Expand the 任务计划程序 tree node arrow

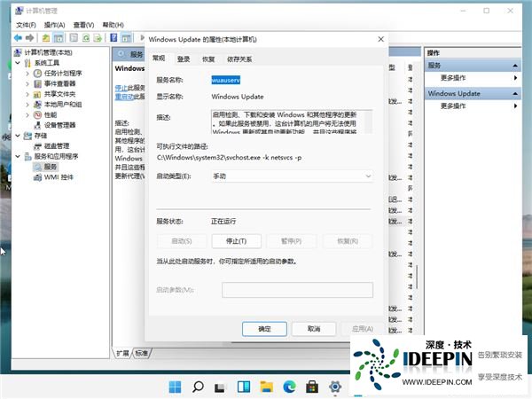(x=27, y=74)
